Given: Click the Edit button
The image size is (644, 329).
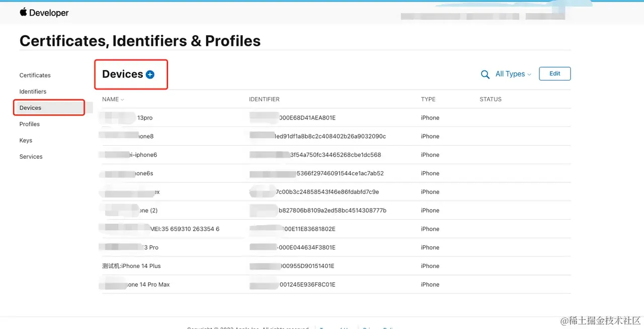Looking at the screenshot, I should 555,74.
